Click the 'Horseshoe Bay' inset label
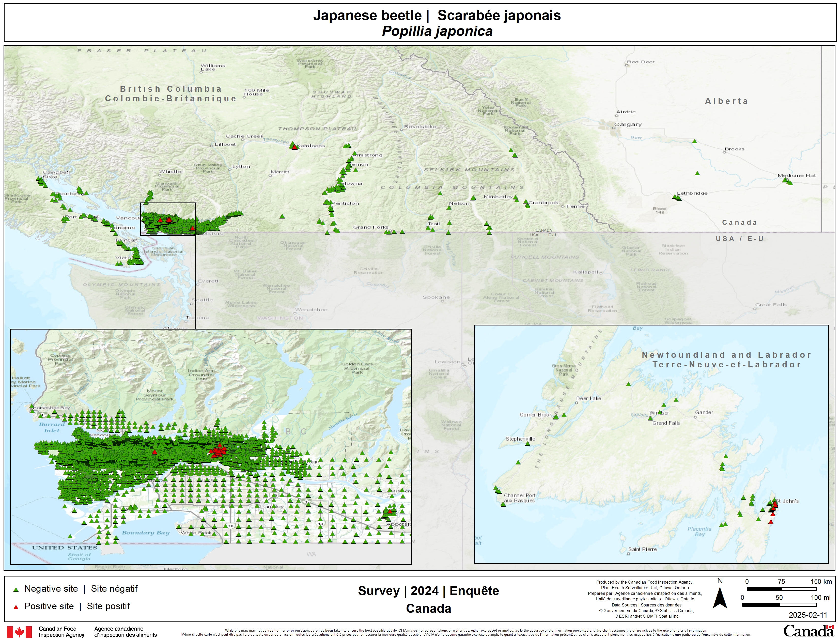840x640 pixels. click(x=51, y=408)
